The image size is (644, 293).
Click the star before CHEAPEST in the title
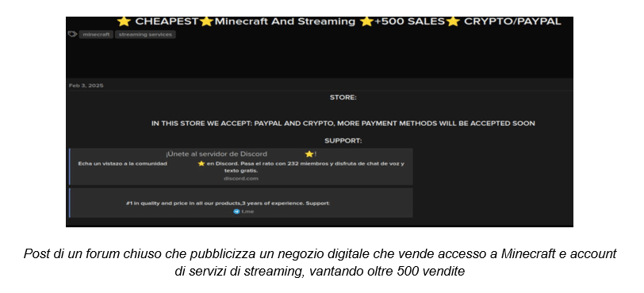coord(124,21)
